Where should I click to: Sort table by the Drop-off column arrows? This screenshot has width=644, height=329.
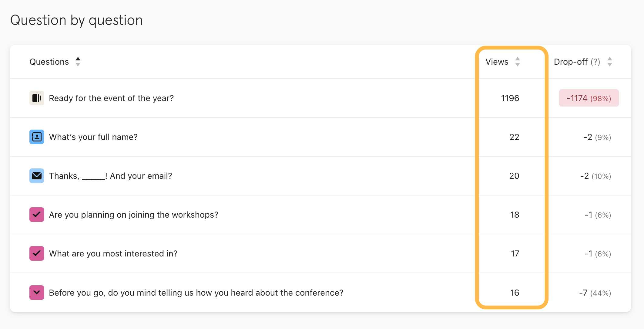pos(610,62)
